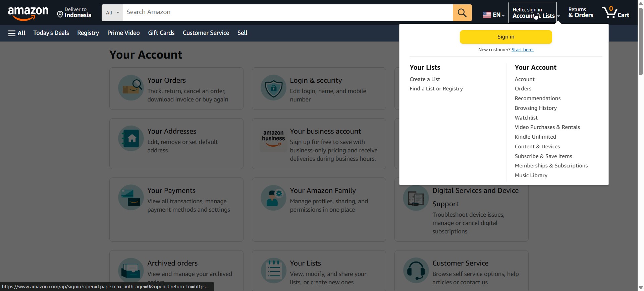
Task: Open Watchlist link
Action: point(526,118)
